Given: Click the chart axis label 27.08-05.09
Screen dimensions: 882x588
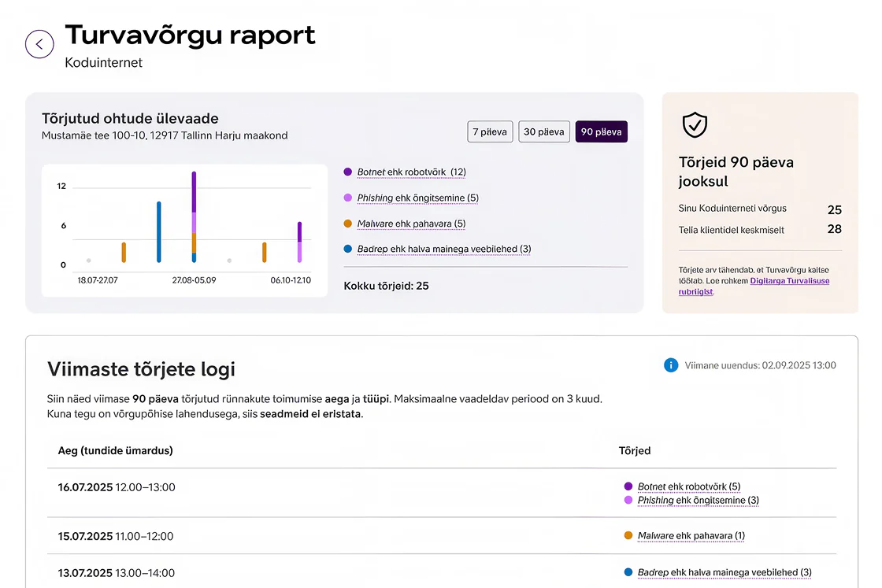Looking at the screenshot, I should tap(194, 280).
